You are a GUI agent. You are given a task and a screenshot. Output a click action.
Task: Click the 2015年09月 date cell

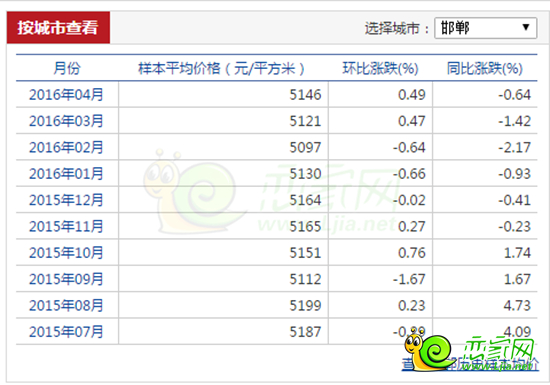coord(66,279)
